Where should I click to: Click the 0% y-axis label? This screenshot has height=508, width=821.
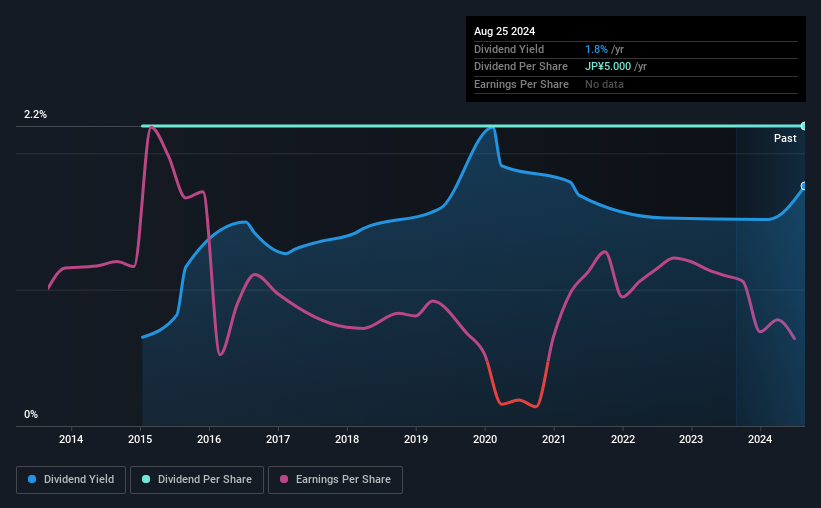(31, 414)
